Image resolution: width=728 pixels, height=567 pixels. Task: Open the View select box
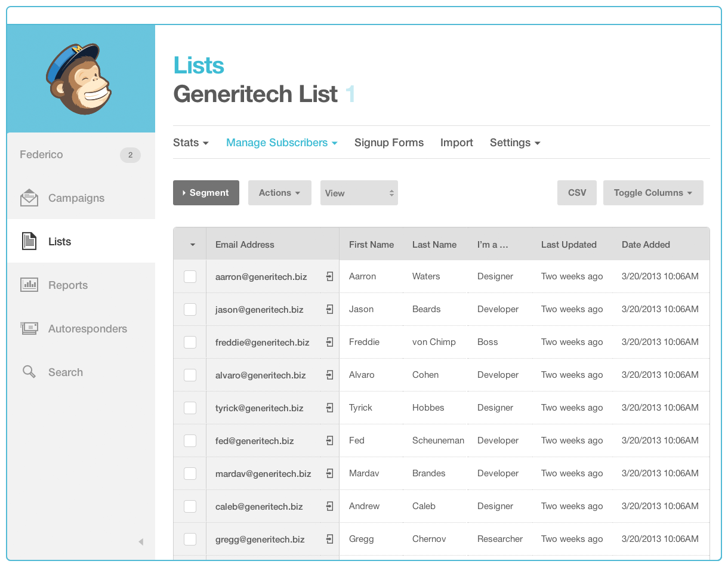(x=359, y=193)
